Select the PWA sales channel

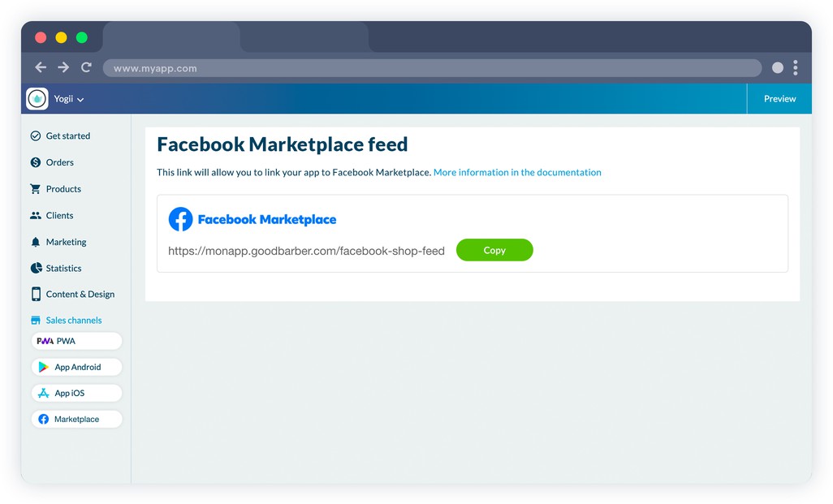pos(76,341)
